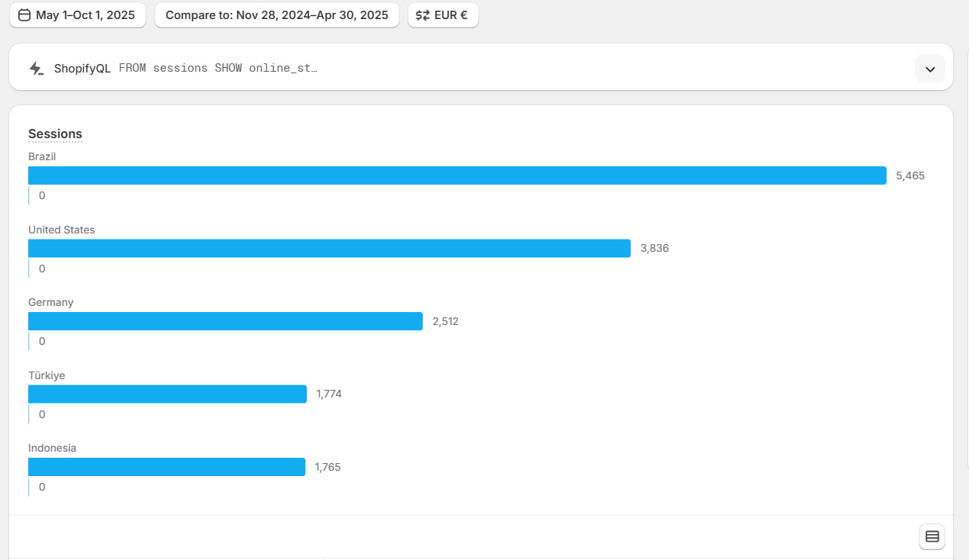Click the ShopifyQL label text
The height and width of the screenshot is (560, 969).
point(82,68)
